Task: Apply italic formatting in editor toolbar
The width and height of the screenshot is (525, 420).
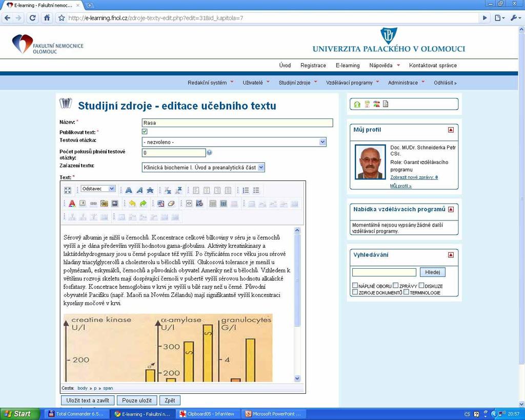Action: (x=139, y=190)
